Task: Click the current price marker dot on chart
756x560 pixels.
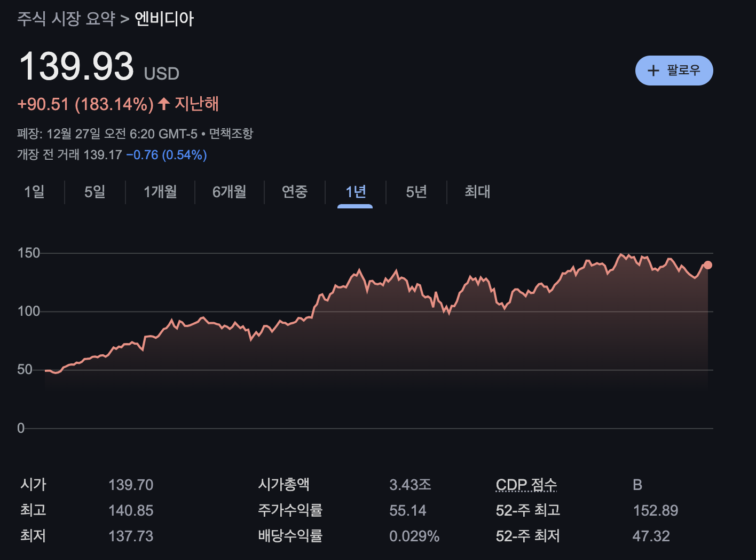Action: tap(708, 264)
